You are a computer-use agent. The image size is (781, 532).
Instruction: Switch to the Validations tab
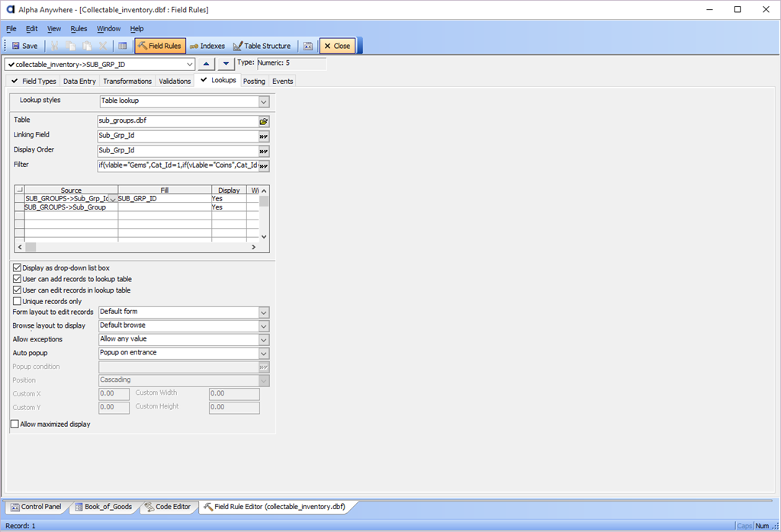click(175, 81)
